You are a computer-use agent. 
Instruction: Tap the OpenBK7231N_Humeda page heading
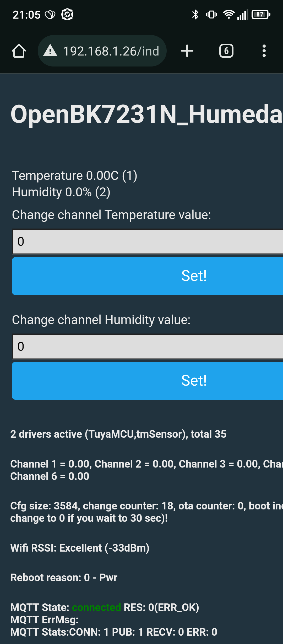pyautogui.click(x=146, y=114)
